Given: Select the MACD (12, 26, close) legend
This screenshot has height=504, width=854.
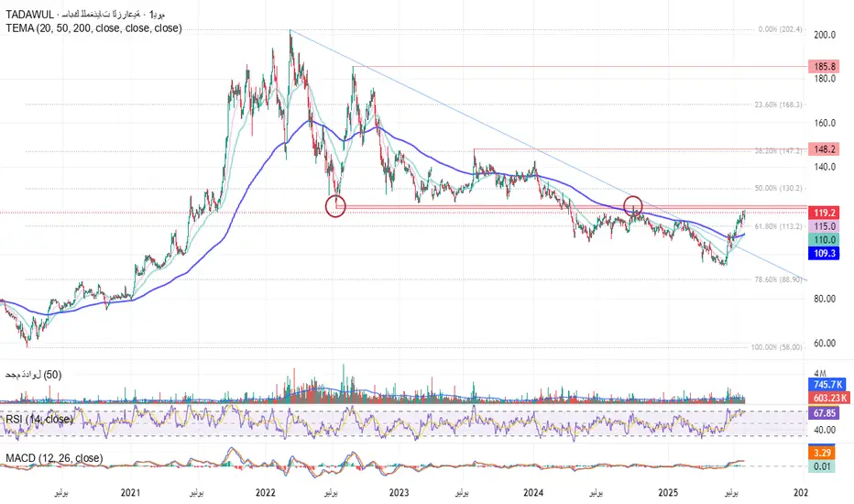Looking at the screenshot, I should 54,458.
